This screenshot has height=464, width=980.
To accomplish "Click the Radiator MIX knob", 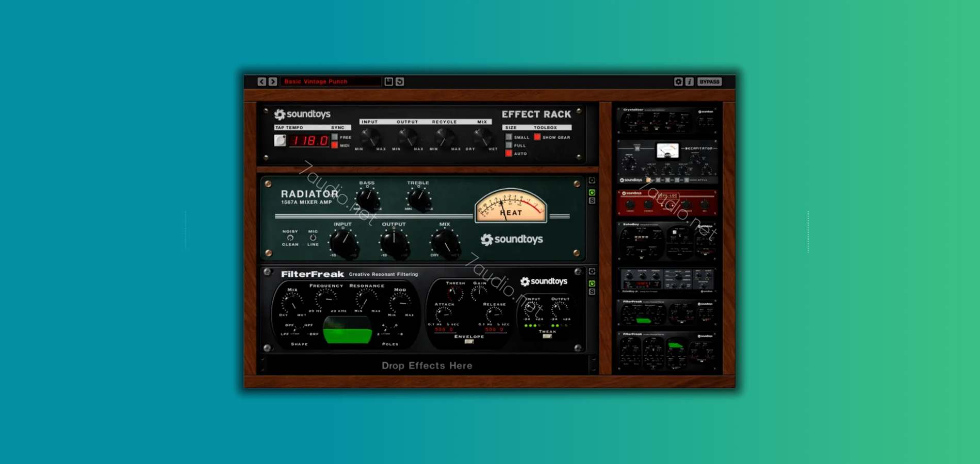I will (x=445, y=243).
